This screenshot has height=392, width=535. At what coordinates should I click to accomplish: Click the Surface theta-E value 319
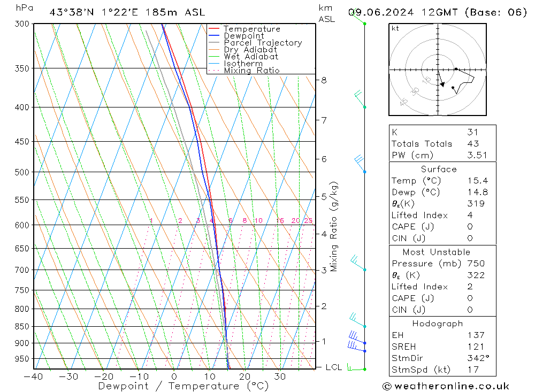[x=476, y=204]
